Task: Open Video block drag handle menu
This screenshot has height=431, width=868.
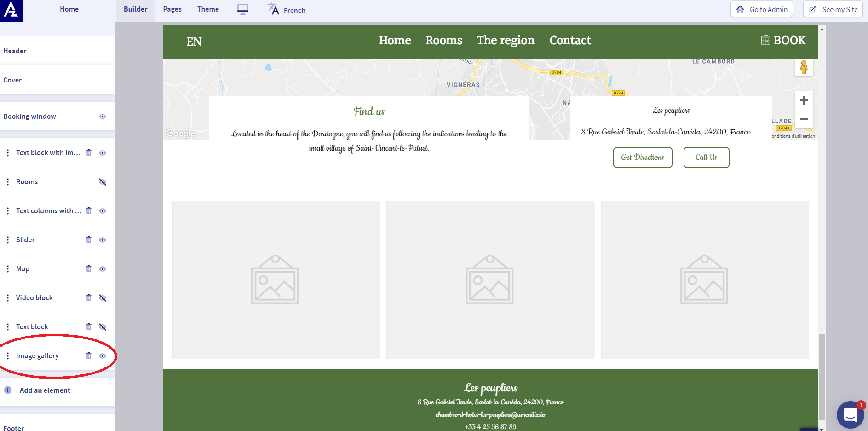Action: pos(8,298)
